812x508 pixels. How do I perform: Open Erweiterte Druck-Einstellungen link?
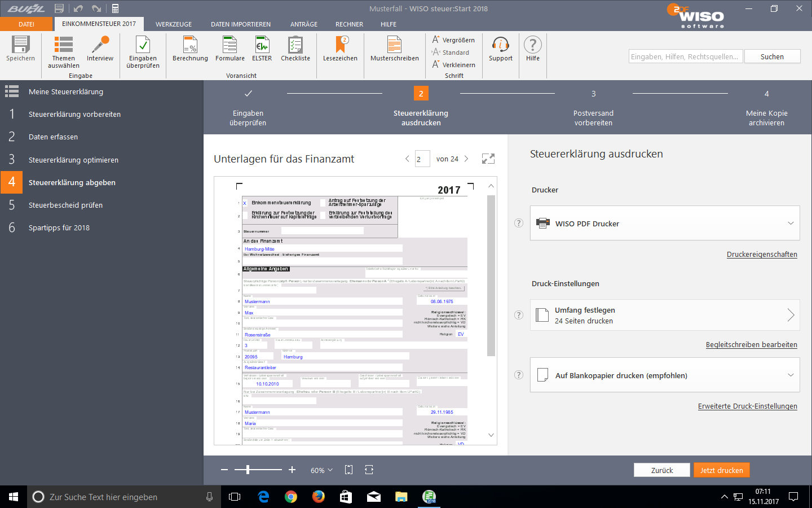coord(748,406)
